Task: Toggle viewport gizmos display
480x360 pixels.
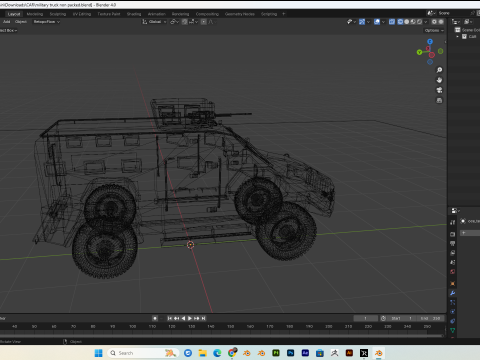Action: 362,22
